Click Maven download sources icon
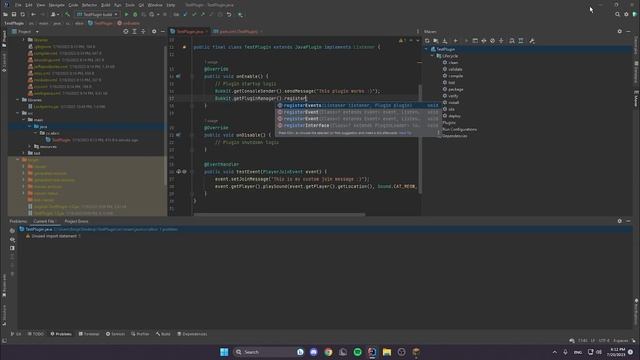Screen dimensions: 640x360 click(445, 41)
